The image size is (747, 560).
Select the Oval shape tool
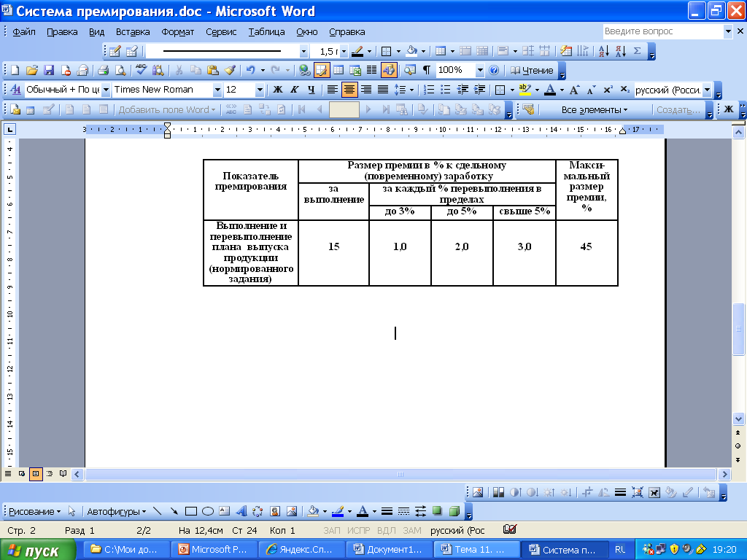click(x=208, y=511)
